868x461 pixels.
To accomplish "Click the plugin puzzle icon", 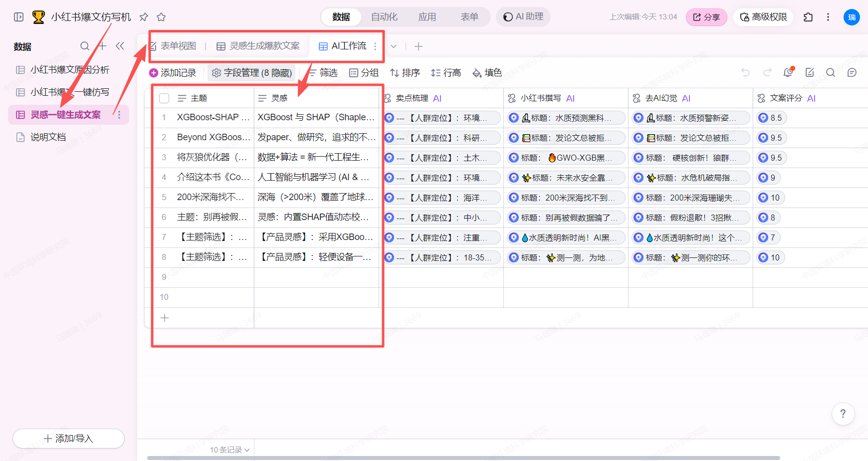I will click(x=808, y=17).
